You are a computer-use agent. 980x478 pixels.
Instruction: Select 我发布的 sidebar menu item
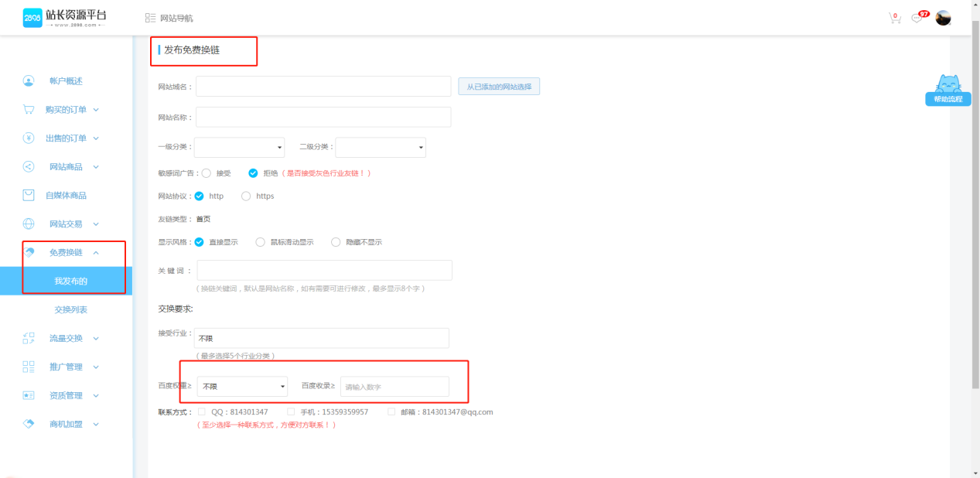70,281
